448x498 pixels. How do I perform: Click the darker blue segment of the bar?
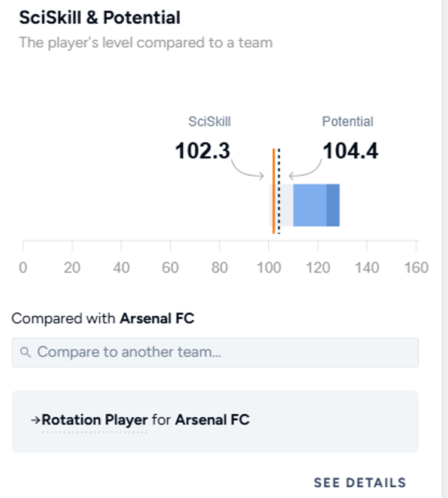333,205
